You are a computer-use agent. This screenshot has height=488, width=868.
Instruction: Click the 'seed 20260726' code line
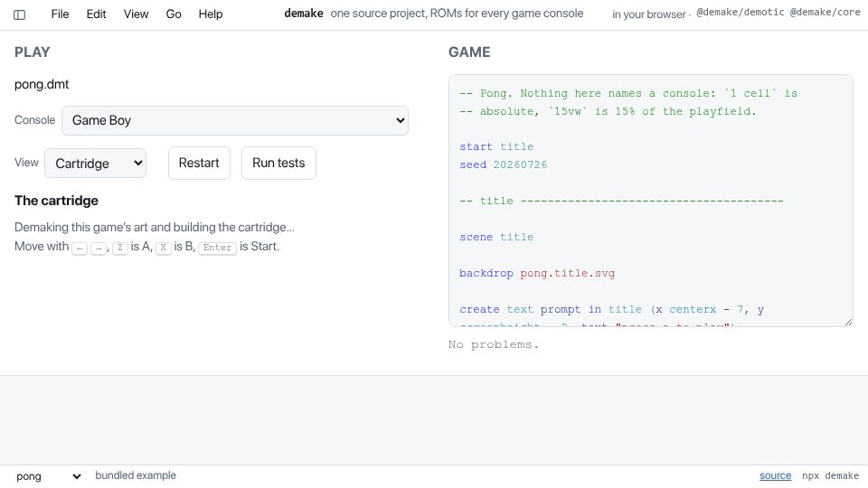click(504, 164)
